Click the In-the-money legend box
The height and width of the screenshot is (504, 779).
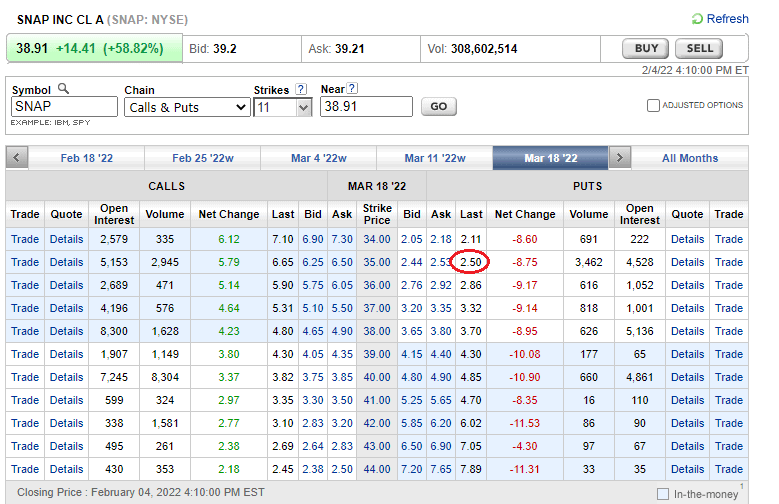pyautogui.click(x=663, y=493)
